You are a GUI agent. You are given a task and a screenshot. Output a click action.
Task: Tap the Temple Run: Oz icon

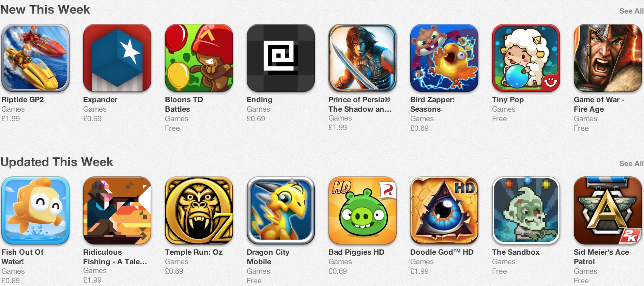(x=199, y=210)
